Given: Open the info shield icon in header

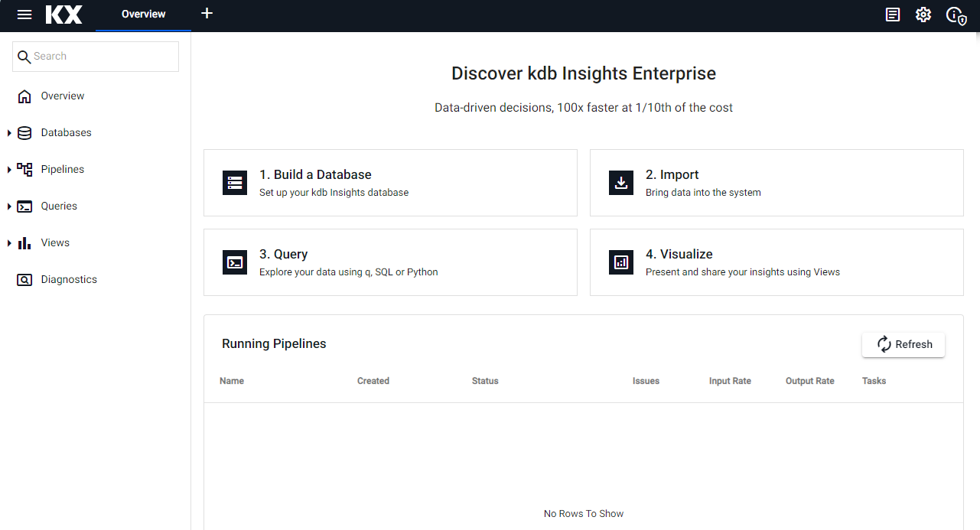Looking at the screenshot, I should [956, 15].
